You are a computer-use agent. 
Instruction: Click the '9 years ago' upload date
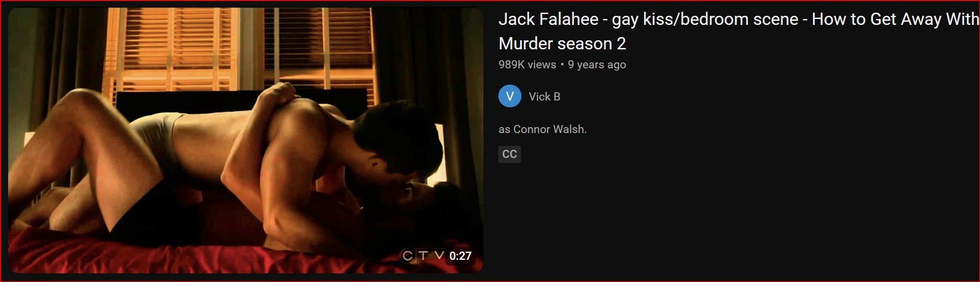pos(597,65)
